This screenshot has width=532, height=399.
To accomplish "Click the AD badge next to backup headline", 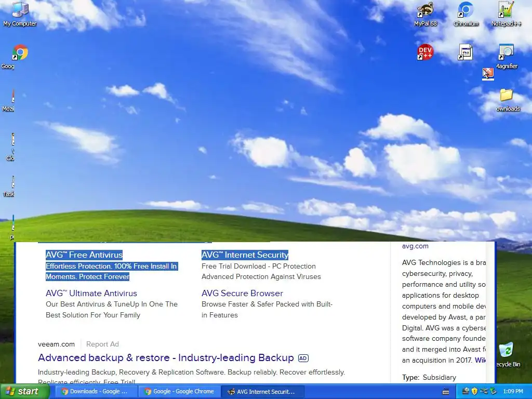I will pyautogui.click(x=303, y=358).
